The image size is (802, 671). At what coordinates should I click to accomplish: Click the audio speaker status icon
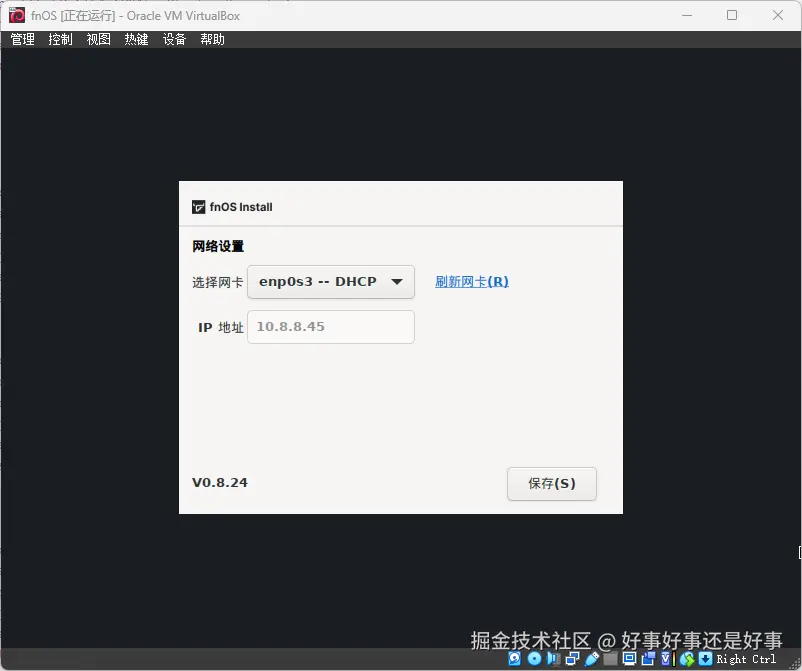coord(553,659)
